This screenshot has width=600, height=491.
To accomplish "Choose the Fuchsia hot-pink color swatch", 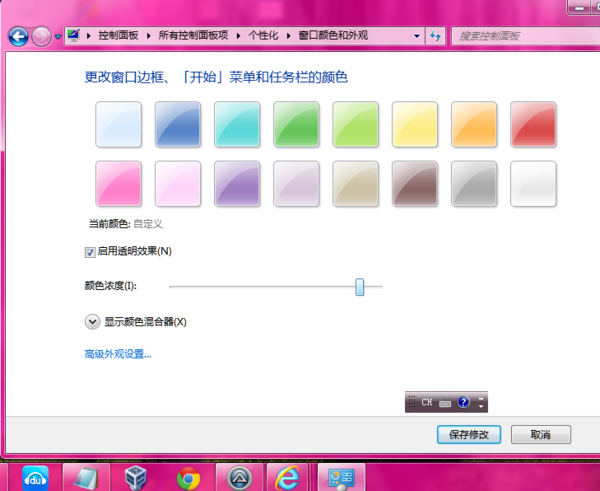I will point(118,184).
